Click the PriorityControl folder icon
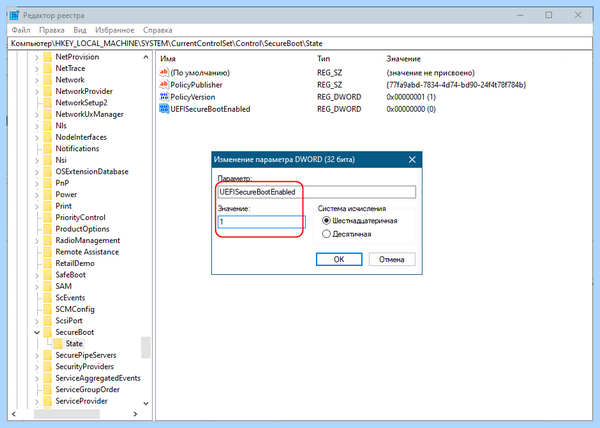Screen dimensions: 600x428 pos(47,218)
